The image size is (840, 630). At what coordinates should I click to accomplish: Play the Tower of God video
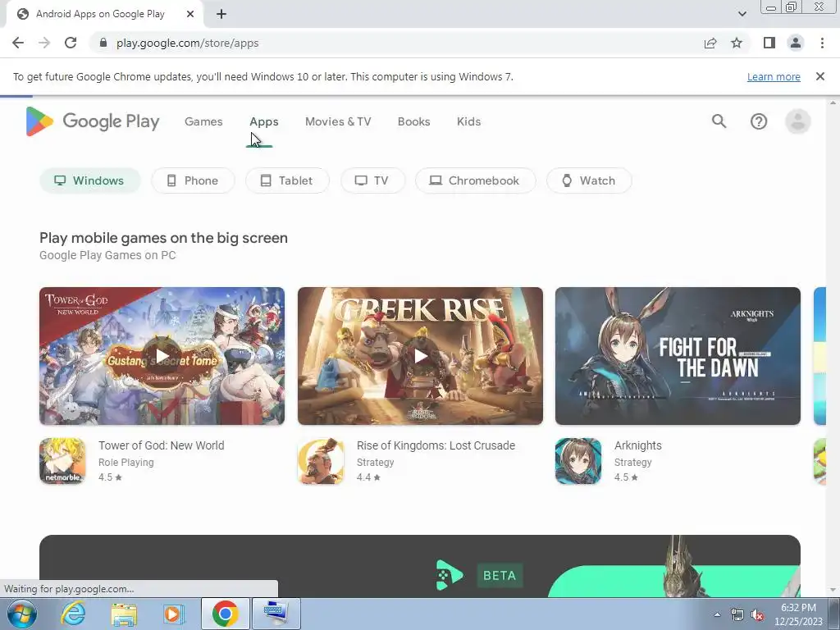[x=162, y=356]
